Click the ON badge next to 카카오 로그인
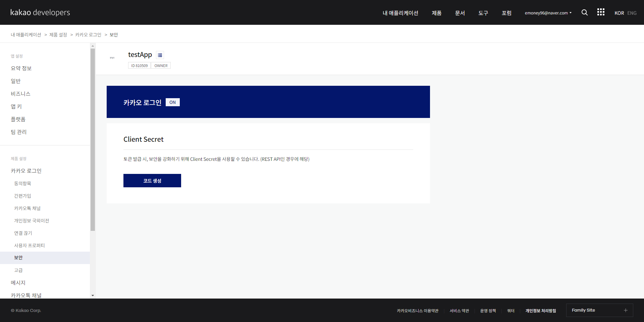The image size is (644, 322). 173,102
